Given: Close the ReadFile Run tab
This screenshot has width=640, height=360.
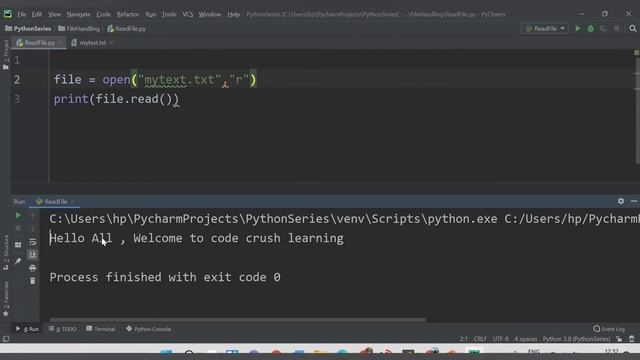Looking at the screenshot, I should pos(73,202).
